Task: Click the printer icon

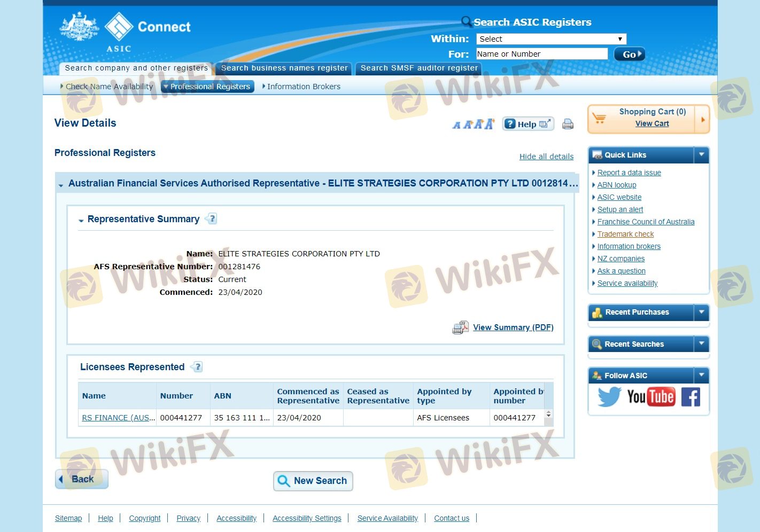Action: click(x=568, y=124)
